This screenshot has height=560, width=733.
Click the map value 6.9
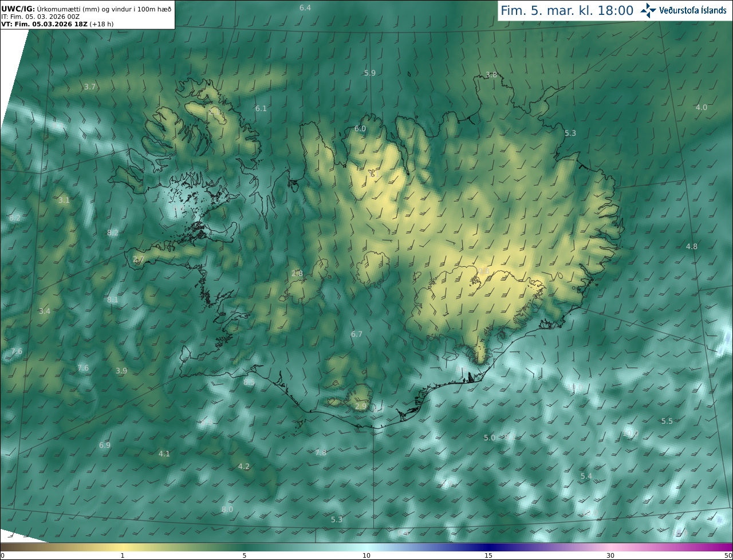click(105, 445)
